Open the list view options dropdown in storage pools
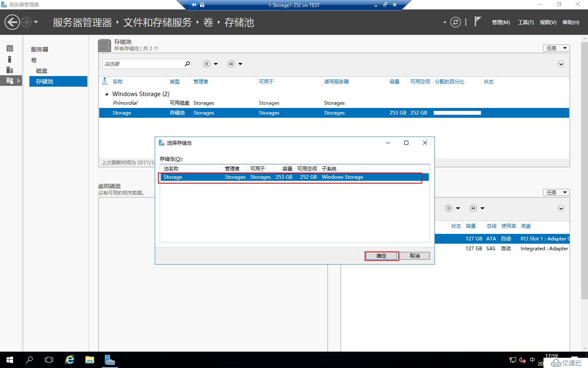The image size is (588, 368). (210, 64)
